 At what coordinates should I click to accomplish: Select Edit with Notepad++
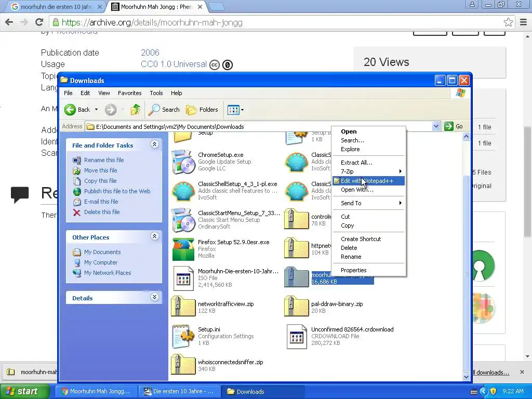[x=368, y=181]
